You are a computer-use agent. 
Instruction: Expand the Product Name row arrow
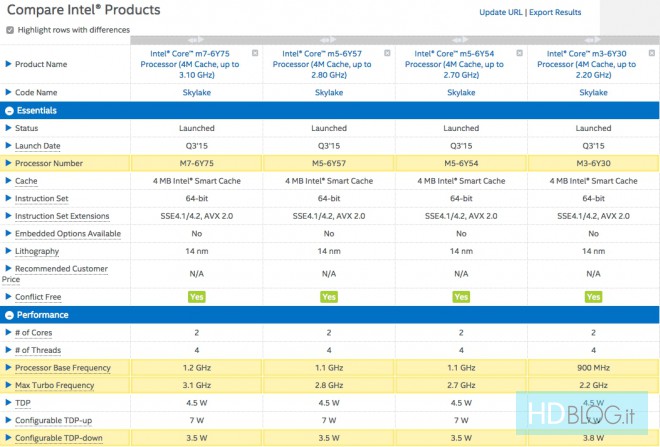pyautogui.click(x=9, y=64)
